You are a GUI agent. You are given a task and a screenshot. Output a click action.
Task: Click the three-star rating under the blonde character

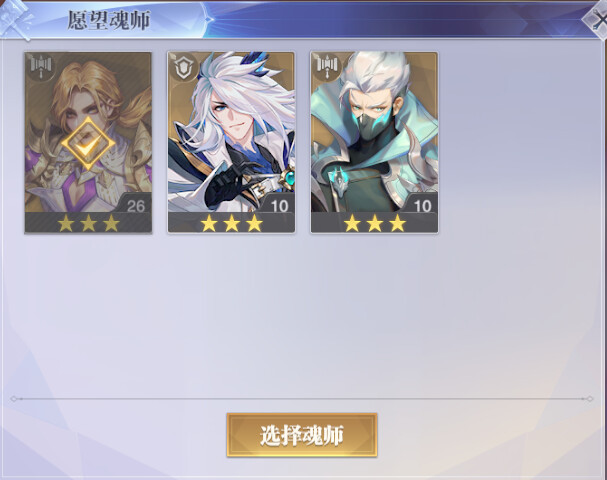click(x=88, y=223)
